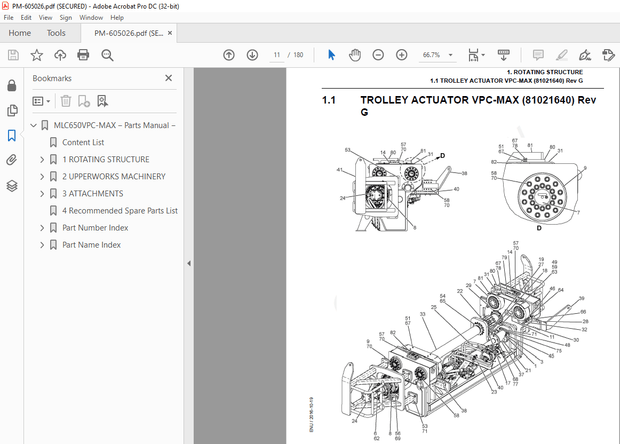This screenshot has height=444, width=620.
Task: Zoom out with minus button
Action: [x=378, y=55]
